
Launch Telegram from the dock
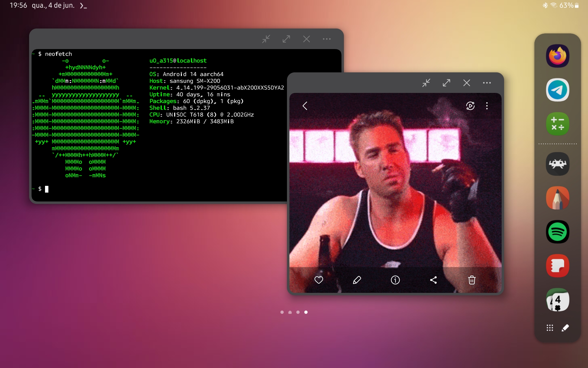click(x=557, y=90)
